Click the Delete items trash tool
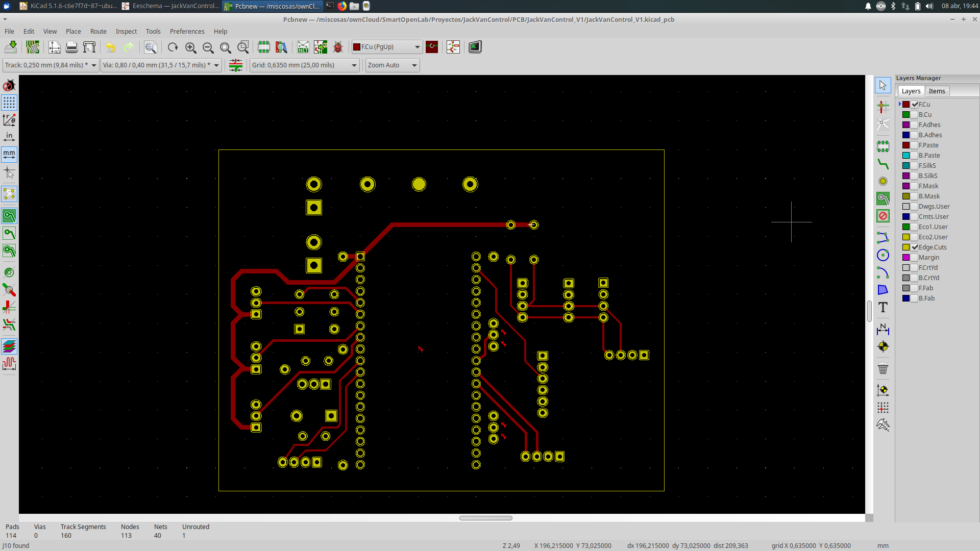This screenshot has width=980, height=551. click(883, 368)
